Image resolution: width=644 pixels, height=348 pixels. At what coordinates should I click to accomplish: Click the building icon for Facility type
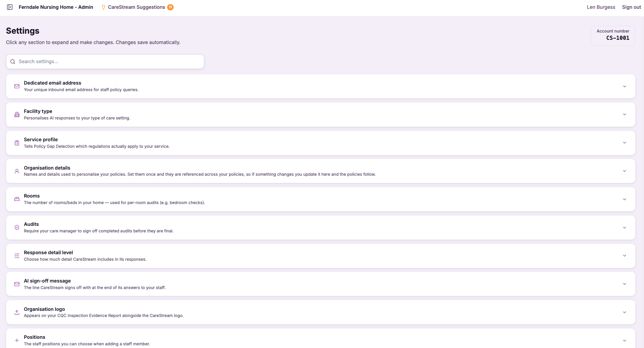click(17, 114)
